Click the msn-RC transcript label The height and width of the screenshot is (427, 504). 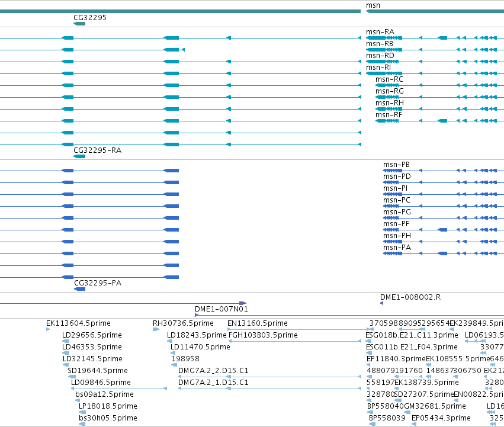tap(389, 79)
